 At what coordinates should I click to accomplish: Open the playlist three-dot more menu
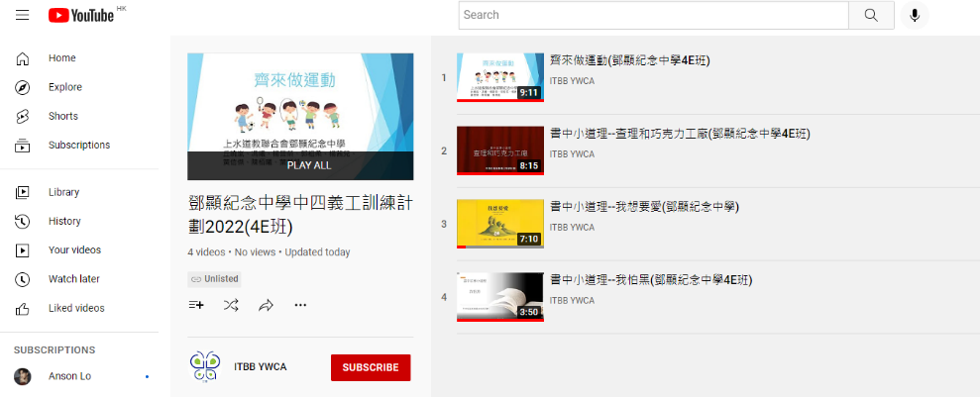click(x=300, y=305)
